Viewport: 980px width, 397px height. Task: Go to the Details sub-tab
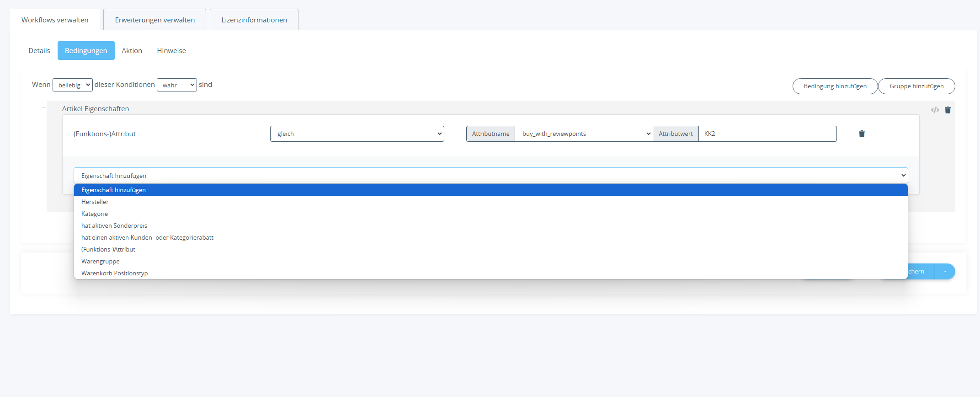pyautogui.click(x=39, y=50)
